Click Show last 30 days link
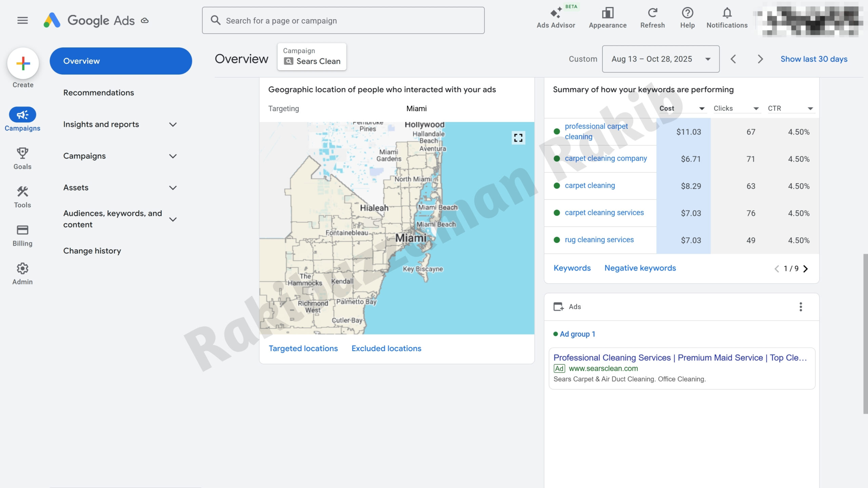Screen dimensions: 868x488 pyautogui.click(x=814, y=59)
